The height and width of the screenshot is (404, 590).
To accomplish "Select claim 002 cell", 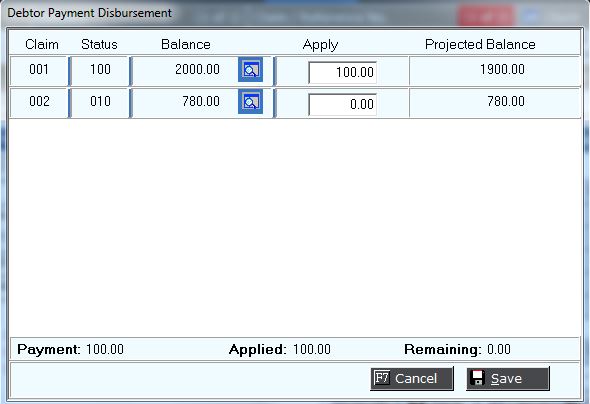I will (39, 102).
